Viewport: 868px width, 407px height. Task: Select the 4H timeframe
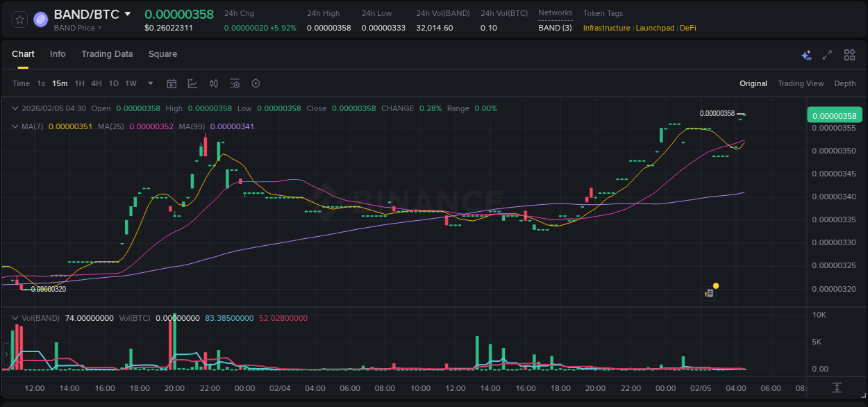pyautogui.click(x=96, y=83)
